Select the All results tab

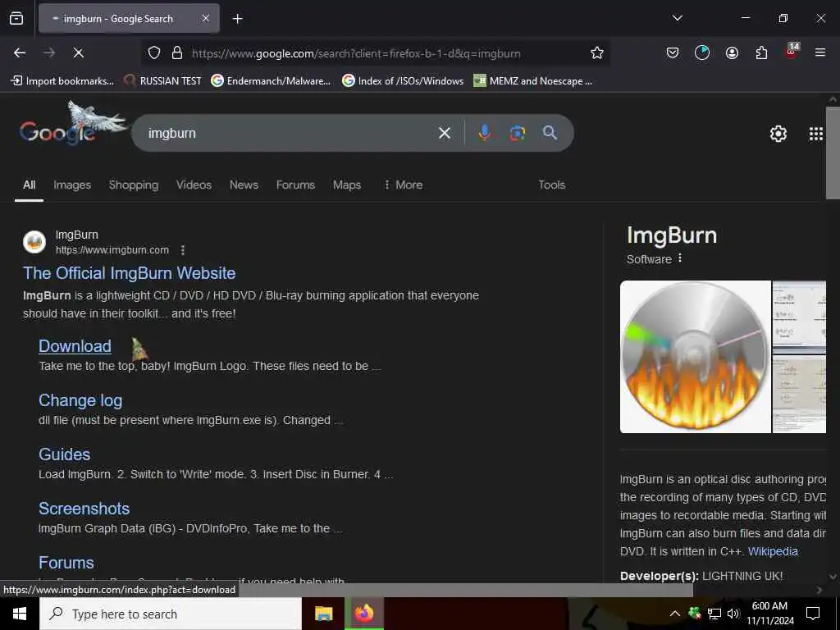coord(29,185)
